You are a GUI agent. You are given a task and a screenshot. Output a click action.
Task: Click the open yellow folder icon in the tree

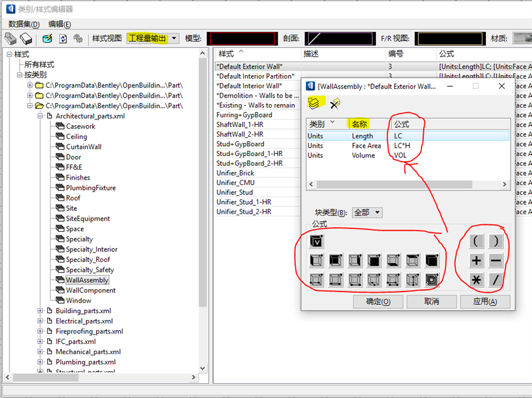coord(40,106)
